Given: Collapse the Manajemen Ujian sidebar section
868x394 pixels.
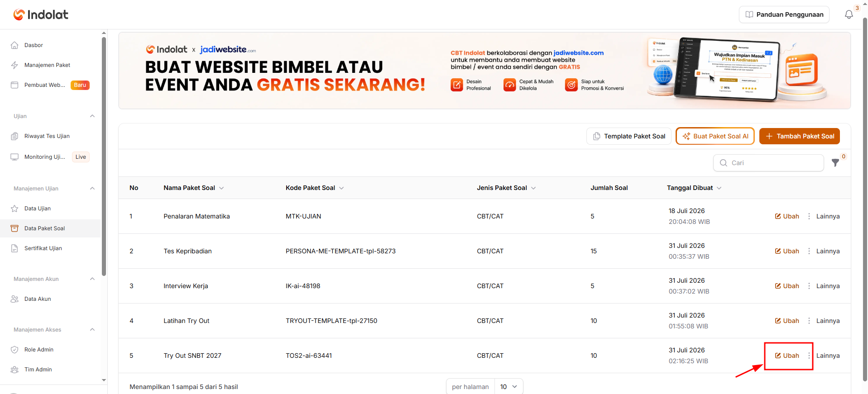Looking at the screenshot, I should coord(92,189).
